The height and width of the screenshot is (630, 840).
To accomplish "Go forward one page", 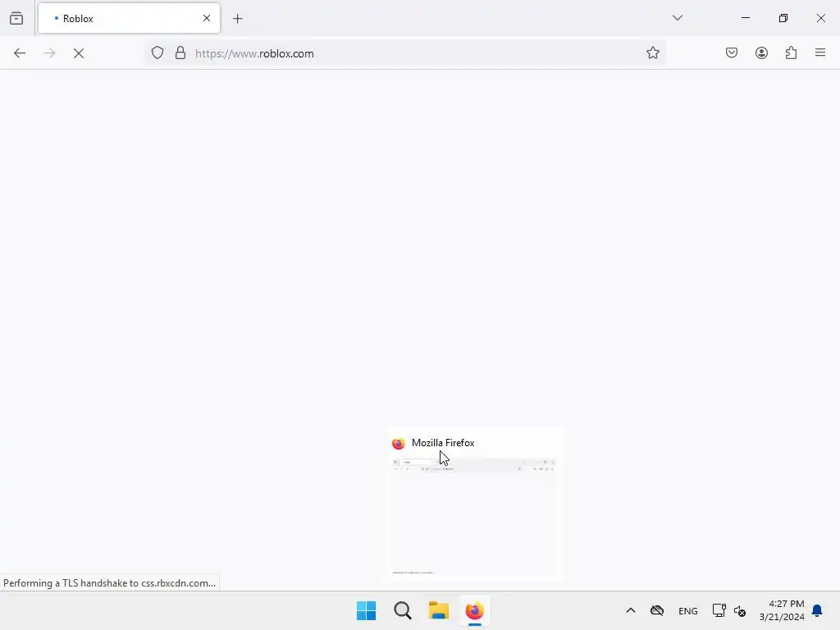I will pyautogui.click(x=49, y=53).
